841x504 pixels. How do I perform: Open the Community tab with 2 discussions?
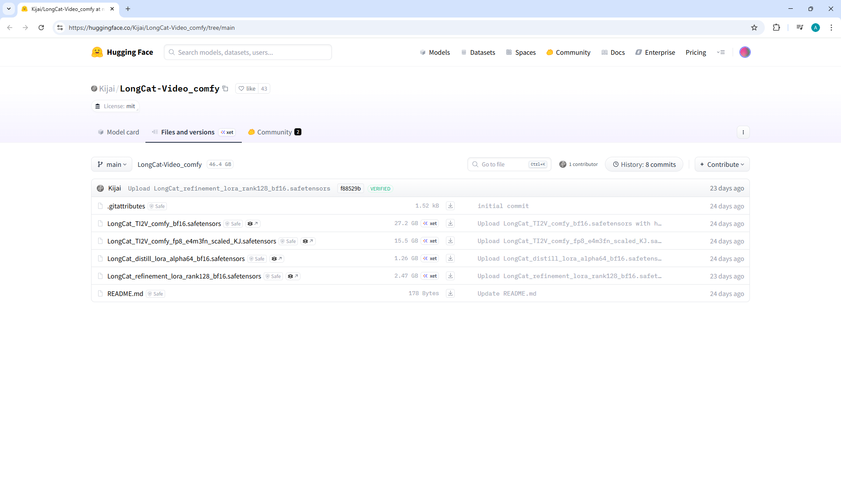pos(274,132)
